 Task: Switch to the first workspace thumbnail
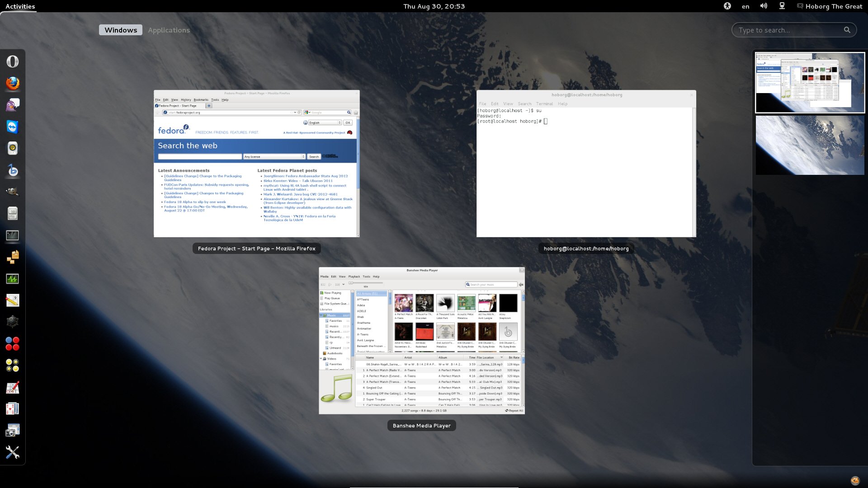click(810, 83)
